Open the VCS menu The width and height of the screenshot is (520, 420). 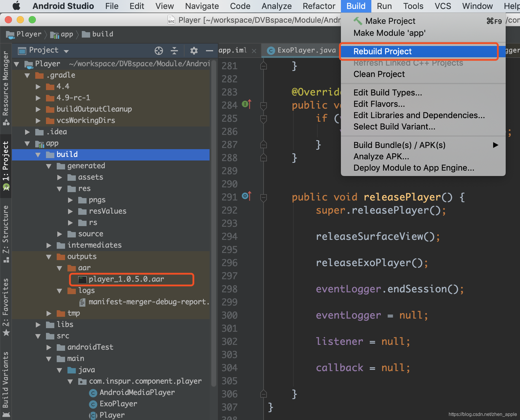[443, 6]
